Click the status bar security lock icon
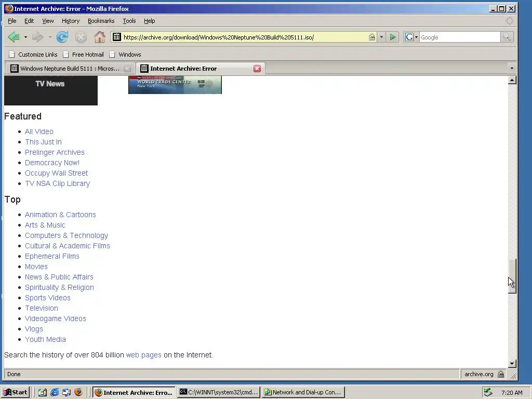This screenshot has width=532, height=399. coord(500,374)
